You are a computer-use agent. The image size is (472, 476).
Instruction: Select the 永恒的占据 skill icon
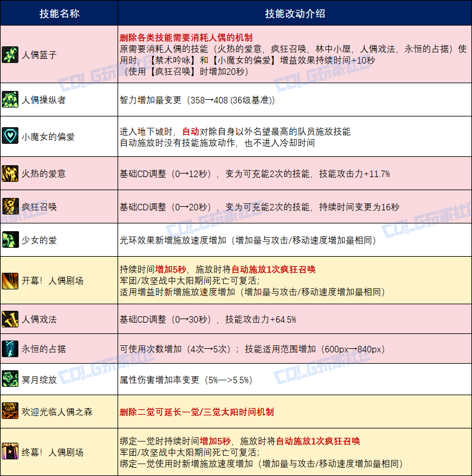click(10, 349)
